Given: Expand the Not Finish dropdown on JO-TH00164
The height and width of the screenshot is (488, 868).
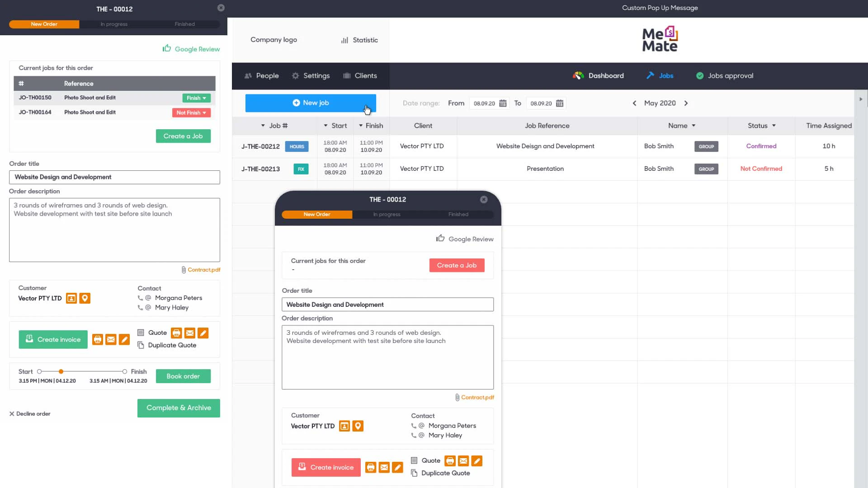Looking at the screenshot, I should pos(191,113).
